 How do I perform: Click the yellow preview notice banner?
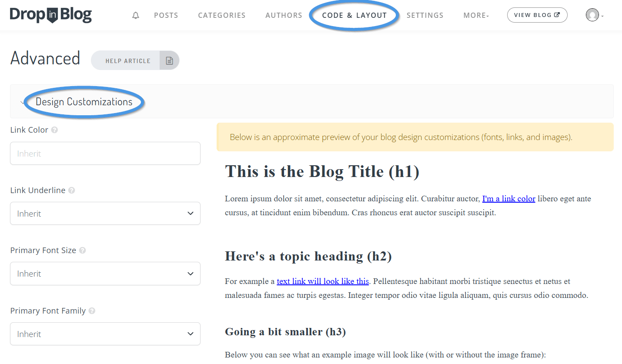(x=415, y=137)
